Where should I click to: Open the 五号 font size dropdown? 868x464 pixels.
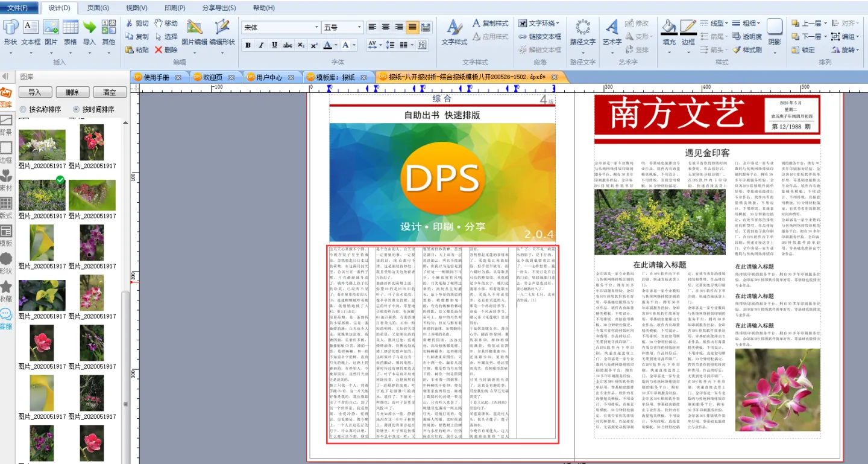click(360, 27)
